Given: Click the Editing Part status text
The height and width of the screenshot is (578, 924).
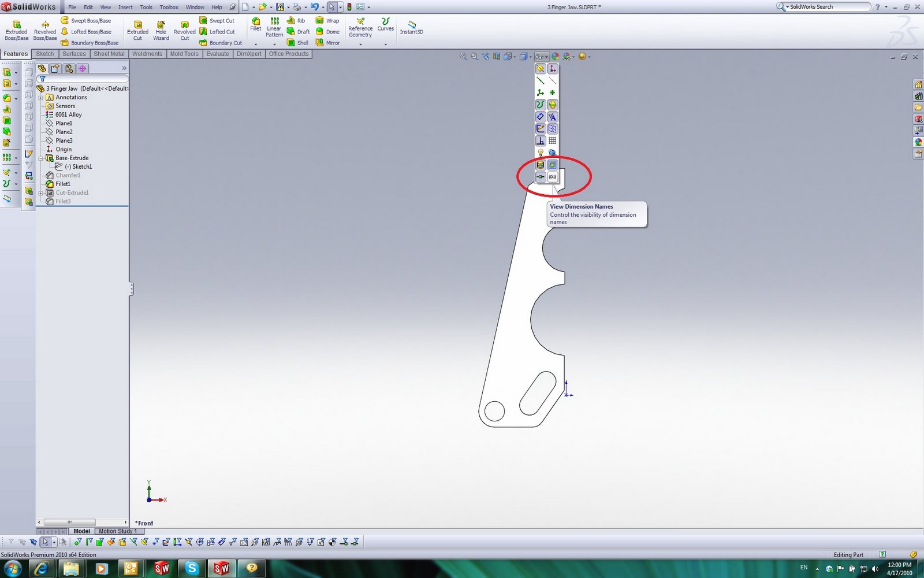Looking at the screenshot, I should coord(848,555).
